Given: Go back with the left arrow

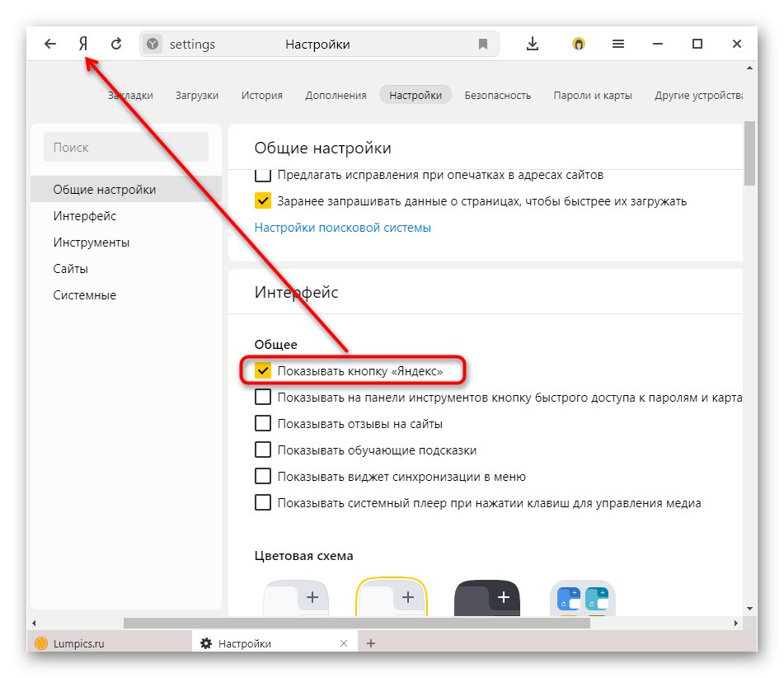Looking at the screenshot, I should pyautogui.click(x=50, y=44).
